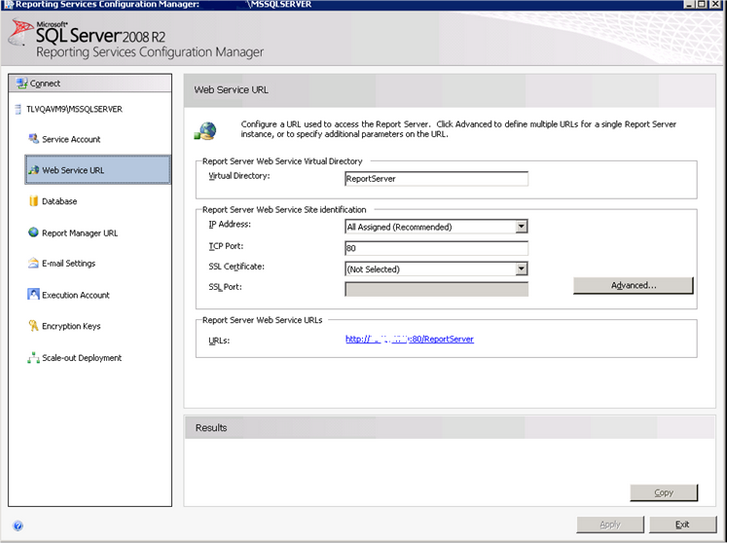Image resolution: width=729 pixels, height=543 pixels.
Task: Open the ReportServer URL link
Action: (409, 339)
